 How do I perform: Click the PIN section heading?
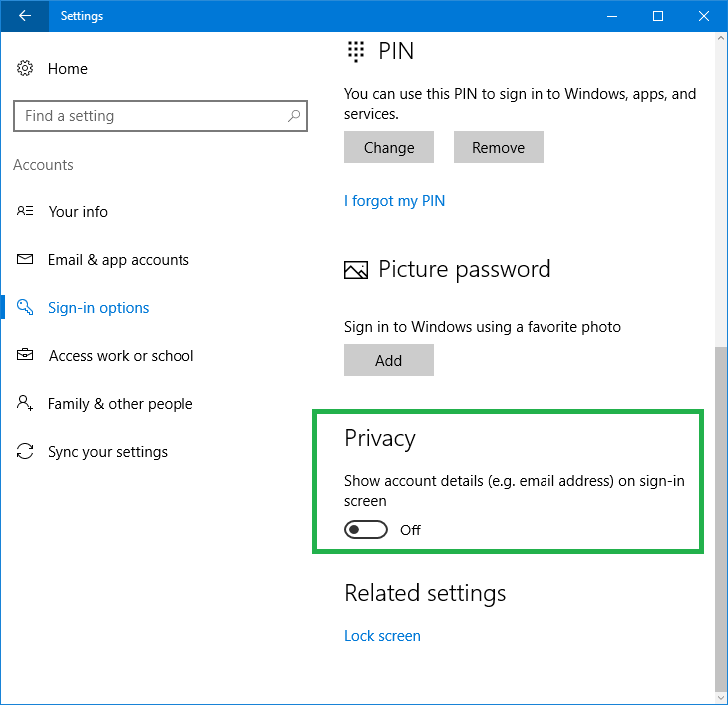[x=396, y=51]
